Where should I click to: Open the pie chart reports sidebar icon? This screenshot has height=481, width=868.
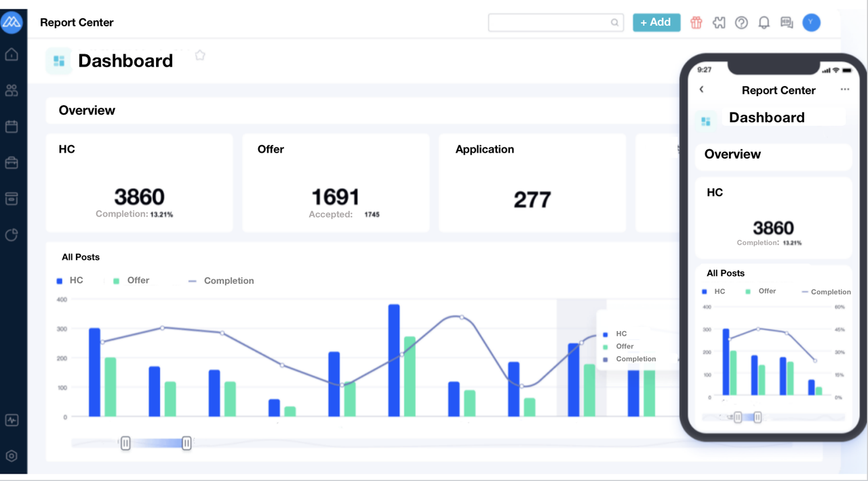12,235
